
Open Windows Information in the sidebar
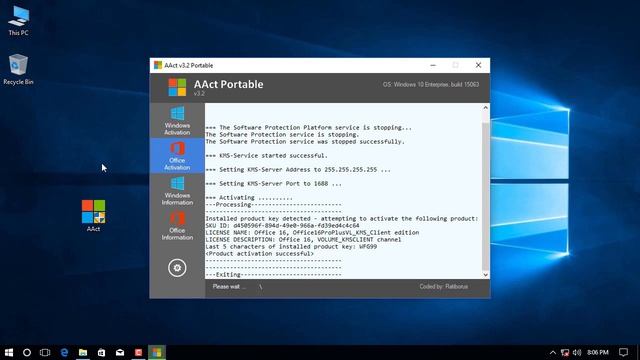[177, 191]
